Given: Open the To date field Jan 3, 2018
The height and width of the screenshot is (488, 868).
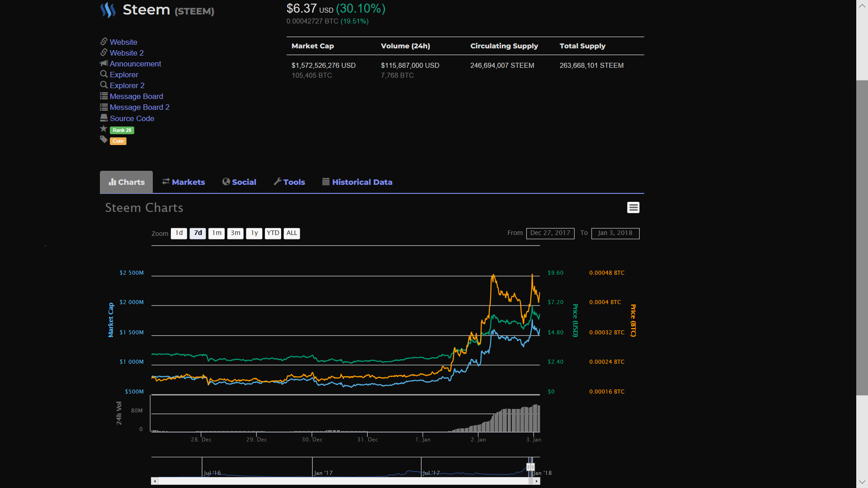Looking at the screenshot, I should point(615,233).
